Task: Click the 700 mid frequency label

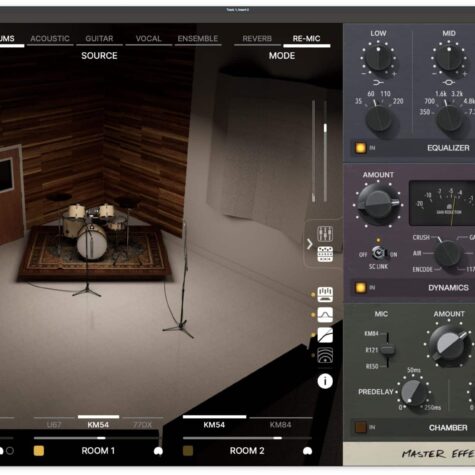Action: 429,101
